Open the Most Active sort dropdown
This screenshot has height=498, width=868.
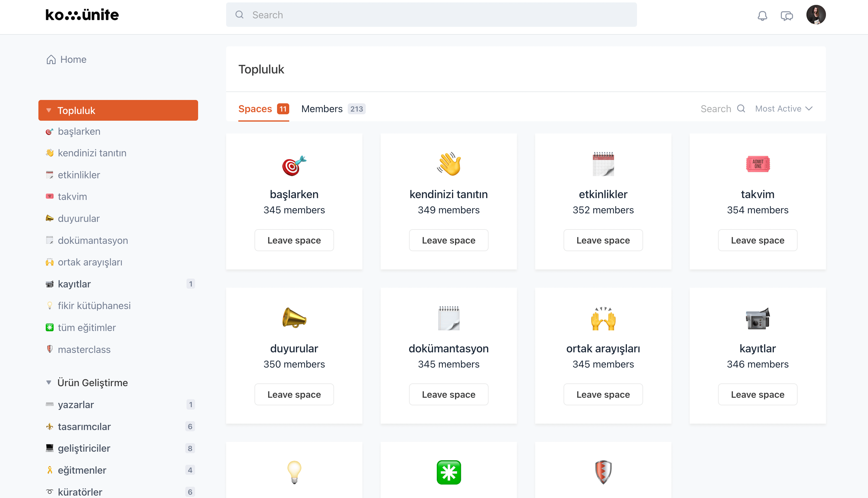pyautogui.click(x=783, y=109)
